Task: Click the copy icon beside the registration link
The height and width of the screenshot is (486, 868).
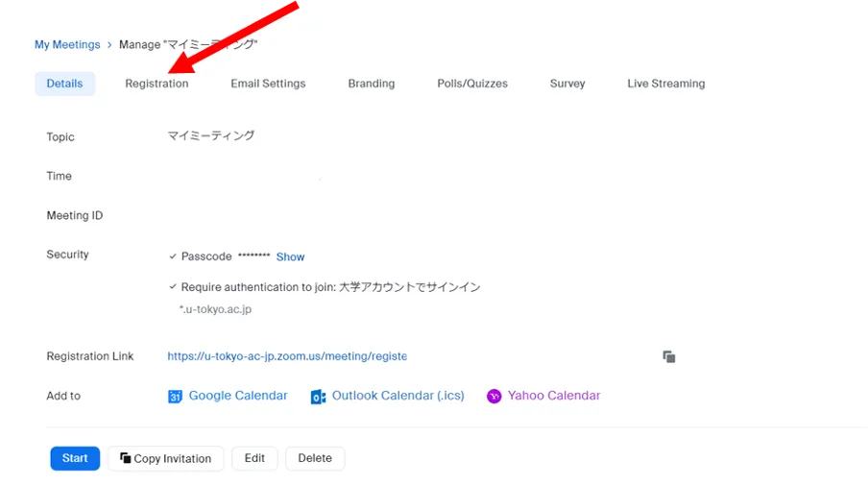Action: click(x=668, y=356)
